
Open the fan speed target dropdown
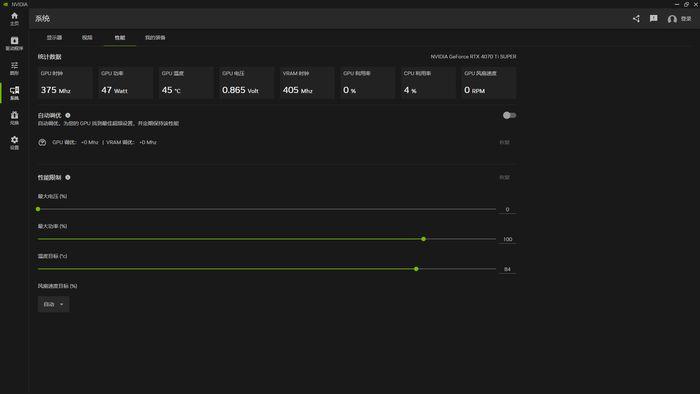pos(53,304)
